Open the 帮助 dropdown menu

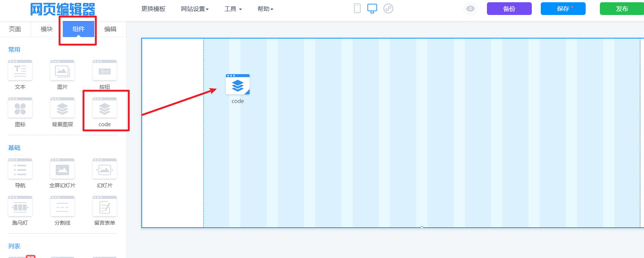point(266,9)
